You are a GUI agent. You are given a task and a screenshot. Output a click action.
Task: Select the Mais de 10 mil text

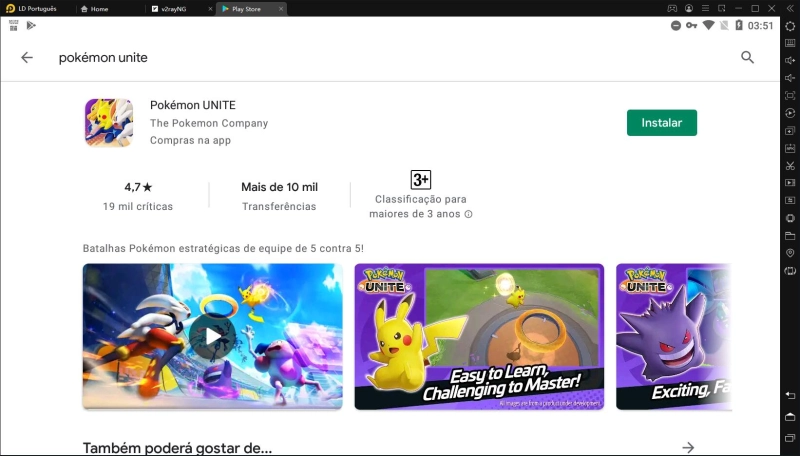pyautogui.click(x=280, y=187)
